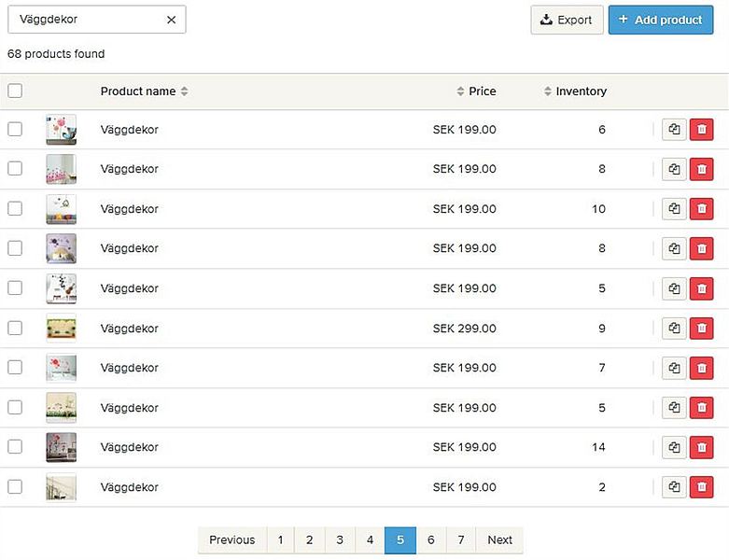Sort the table by Inventory
This screenshot has width=729, height=560.
(x=575, y=91)
